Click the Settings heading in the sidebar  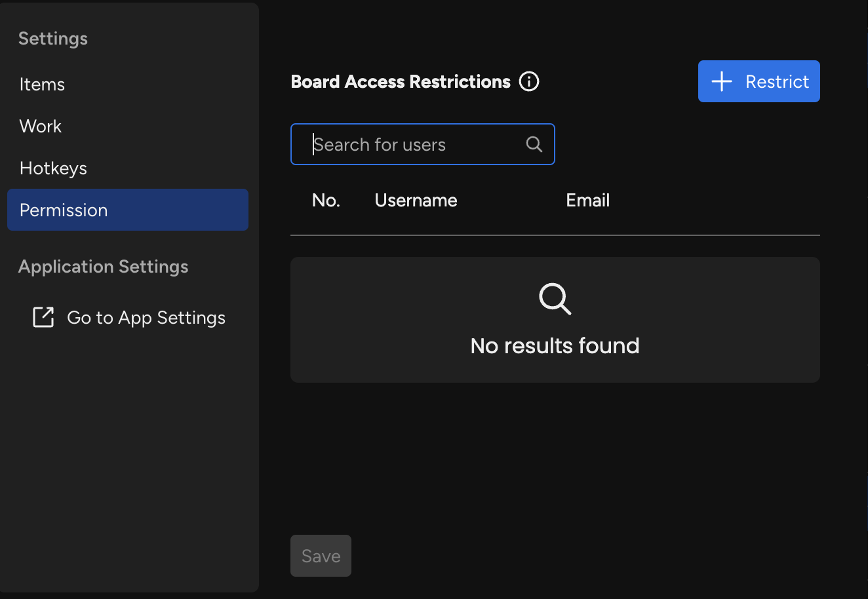pyautogui.click(x=53, y=38)
